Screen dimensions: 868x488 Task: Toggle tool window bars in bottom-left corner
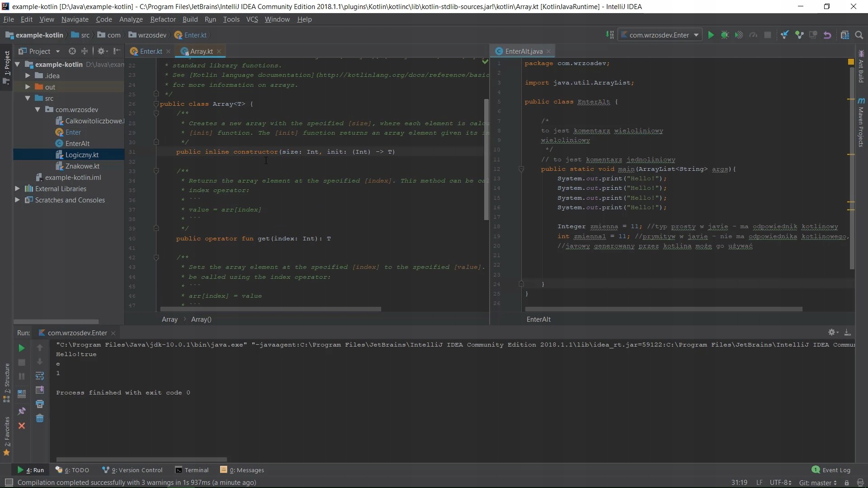coord(9,483)
